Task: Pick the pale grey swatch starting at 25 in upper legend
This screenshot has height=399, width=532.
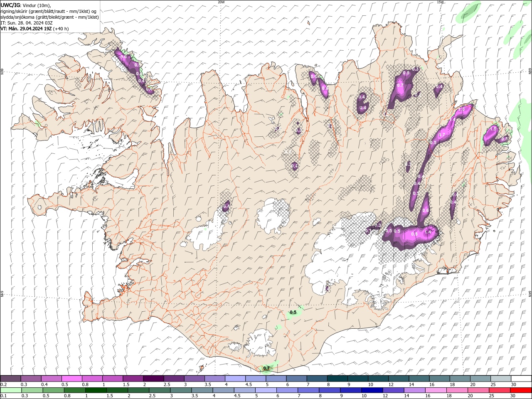Action: (x=502, y=379)
